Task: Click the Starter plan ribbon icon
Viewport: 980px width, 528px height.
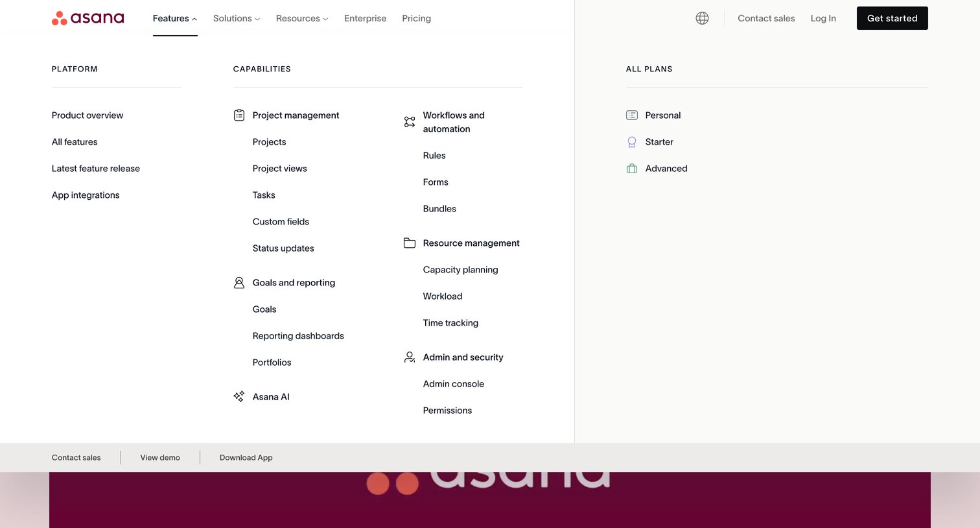Action: coord(632,142)
